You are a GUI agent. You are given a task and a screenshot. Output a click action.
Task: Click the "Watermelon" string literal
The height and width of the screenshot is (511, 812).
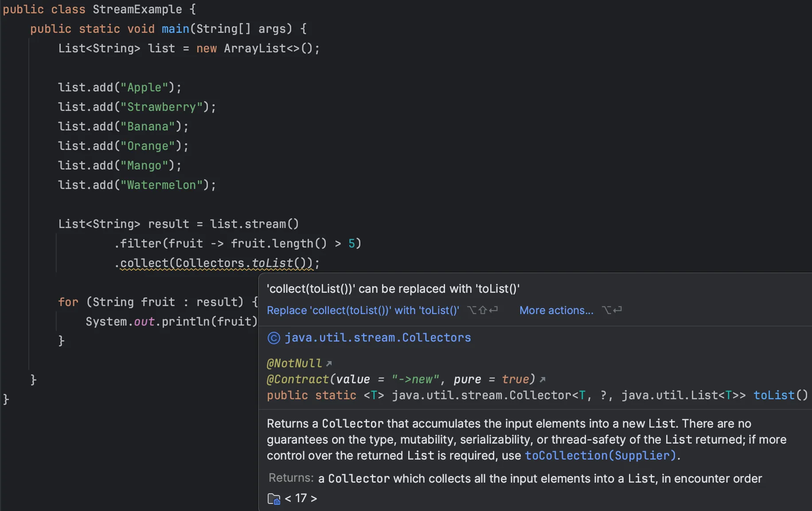161,185
